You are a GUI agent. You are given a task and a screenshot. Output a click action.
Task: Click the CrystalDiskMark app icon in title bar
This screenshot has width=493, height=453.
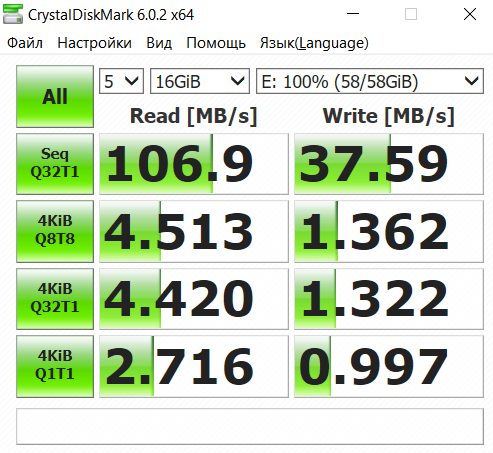click(13, 14)
